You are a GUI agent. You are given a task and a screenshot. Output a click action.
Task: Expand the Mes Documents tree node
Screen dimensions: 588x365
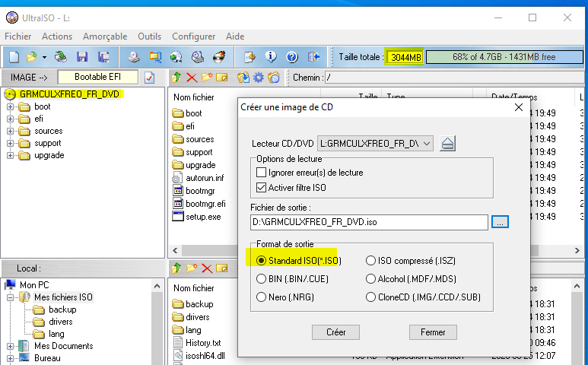click(10, 346)
